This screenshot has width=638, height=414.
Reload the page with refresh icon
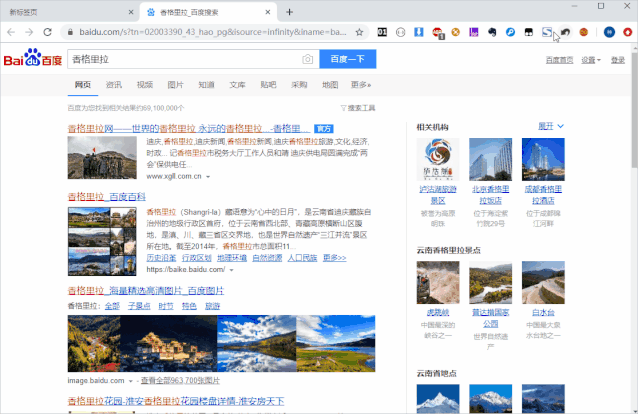click(x=48, y=32)
